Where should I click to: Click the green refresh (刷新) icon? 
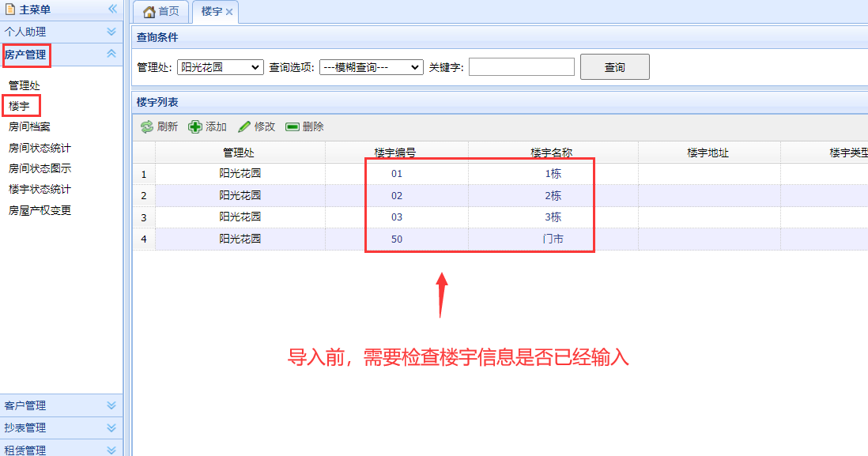pyautogui.click(x=147, y=127)
